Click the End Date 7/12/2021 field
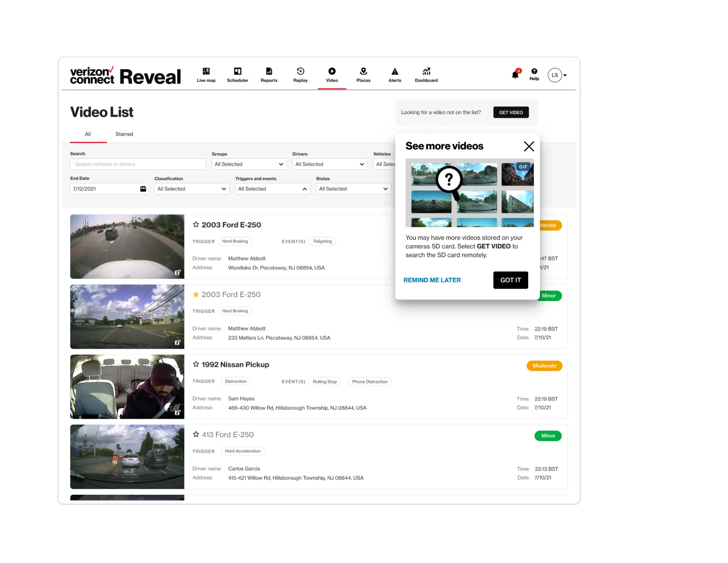This screenshot has height=563, width=728. pyautogui.click(x=110, y=189)
